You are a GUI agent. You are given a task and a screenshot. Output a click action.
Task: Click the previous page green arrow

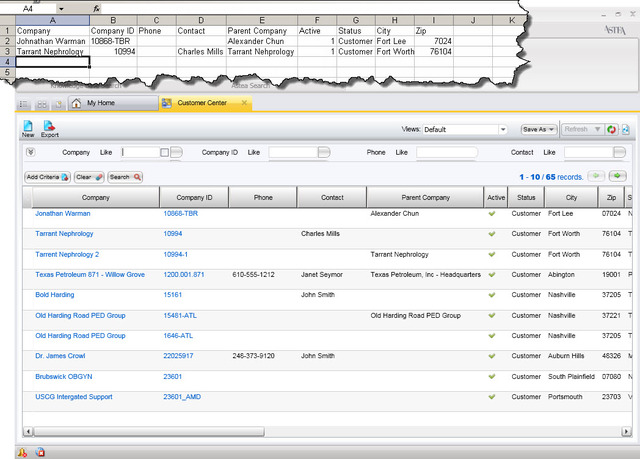[596, 176]
